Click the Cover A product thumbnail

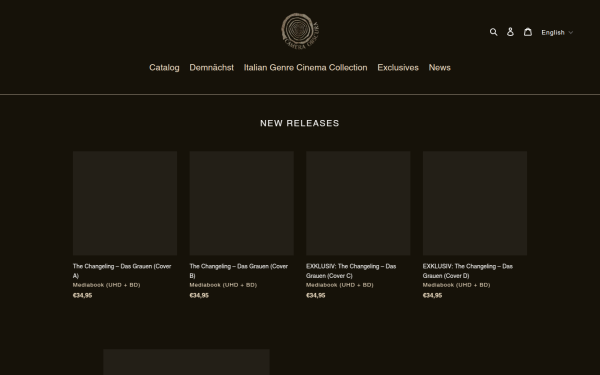tap(125, 203)
